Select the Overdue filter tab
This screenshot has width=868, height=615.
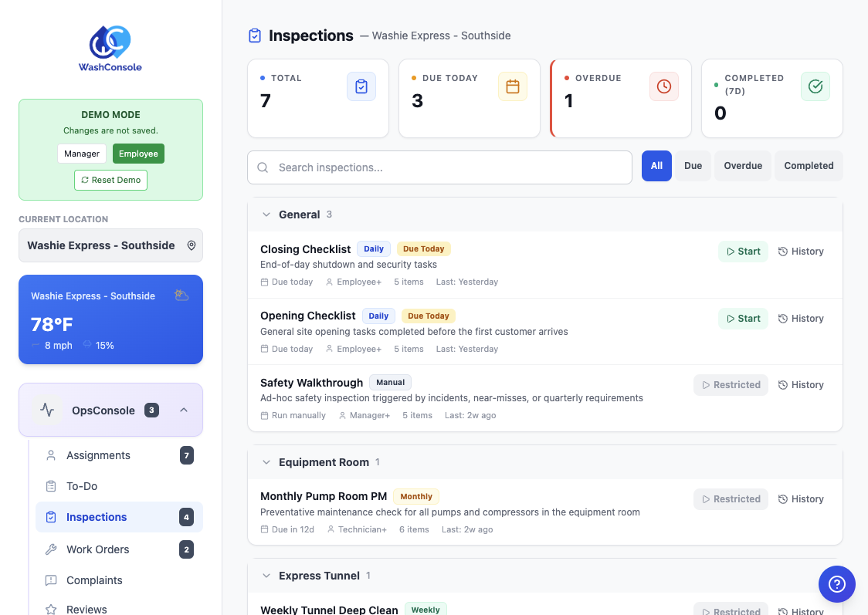point(743,166)
